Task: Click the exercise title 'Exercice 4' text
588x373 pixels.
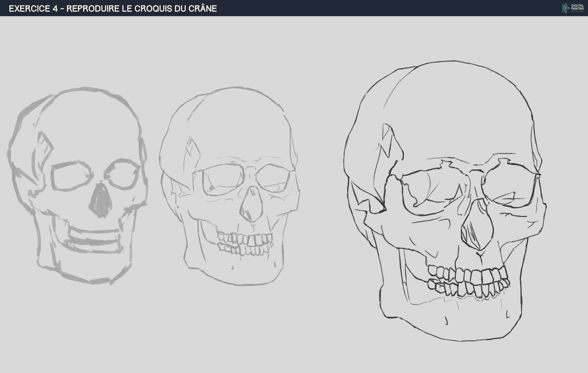Action: coord(33,8)
